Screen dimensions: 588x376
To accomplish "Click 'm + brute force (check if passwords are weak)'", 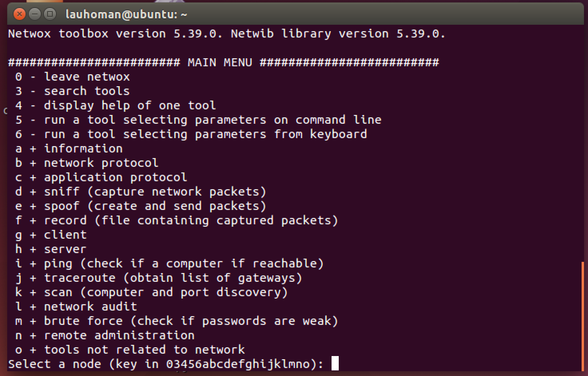I will 177,321.
